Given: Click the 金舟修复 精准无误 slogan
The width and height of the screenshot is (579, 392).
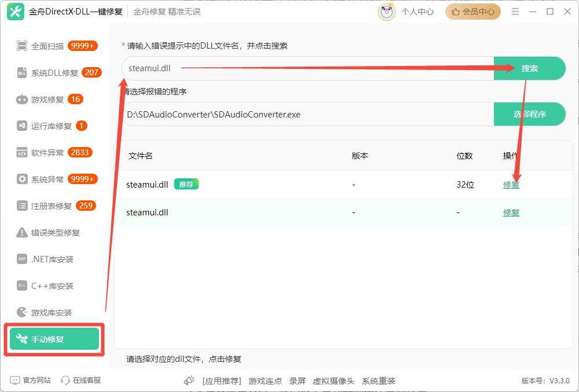Looking at the screenshot, I should click(x=167, y=12).
